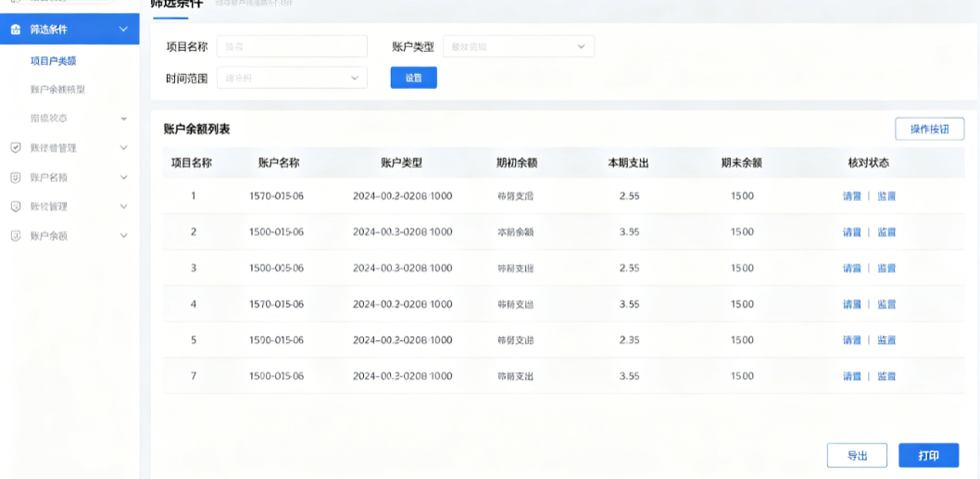This screenshot has width=980, height=479.
Task: Collapse the 筛选条件 sidebar chevron
Action: [x=124, y=30]
